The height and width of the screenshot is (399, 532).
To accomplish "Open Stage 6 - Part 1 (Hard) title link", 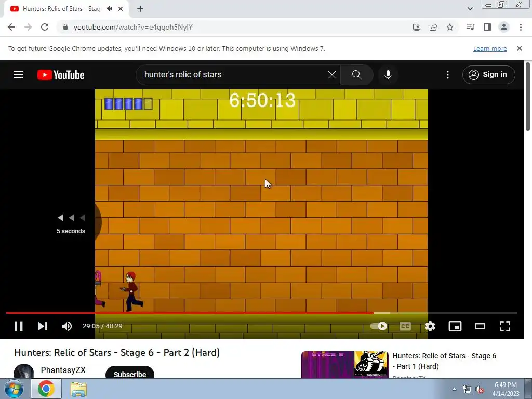I will [444, 361].
